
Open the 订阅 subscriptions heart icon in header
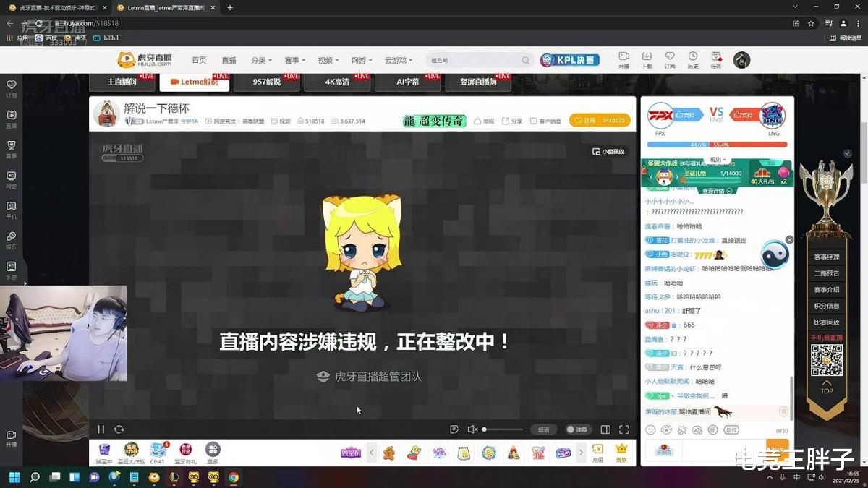pos(670,56)
